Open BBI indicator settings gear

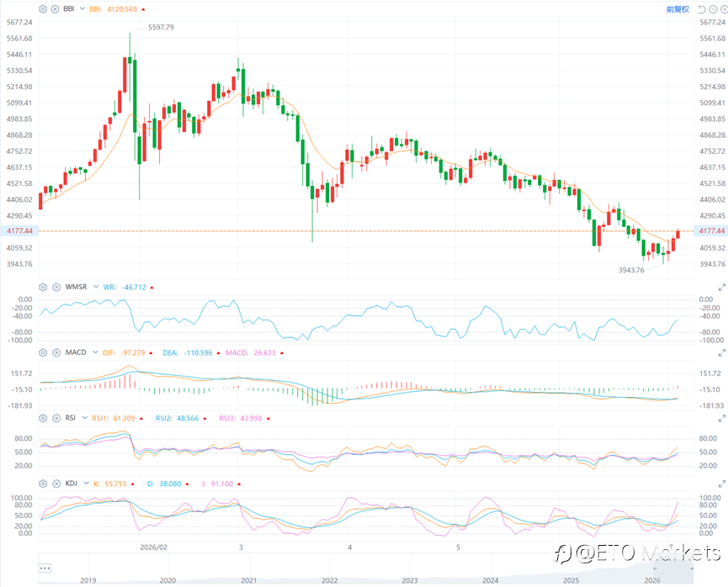43,8
